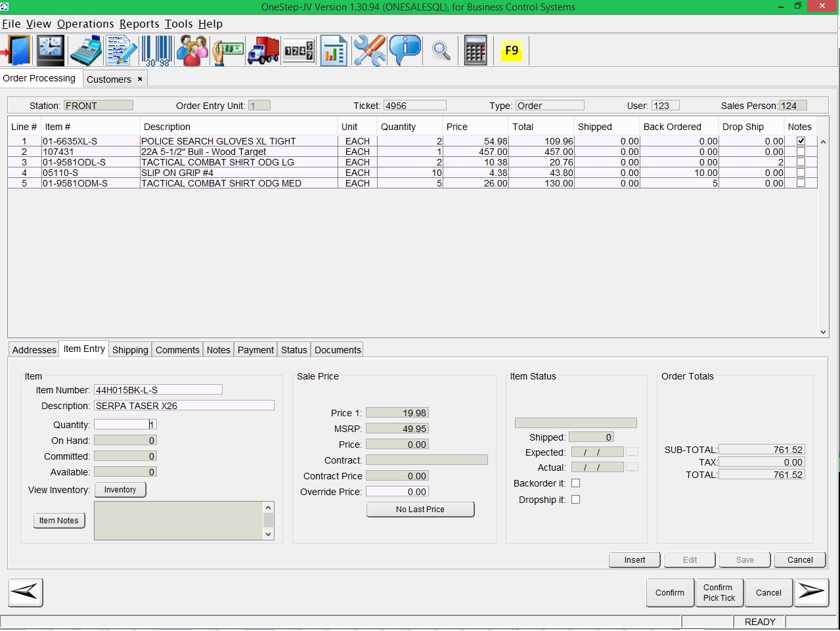Viewport: 840px width, 631px height.
Task: Click the exit door icon in toolbar
Action: click(17, 51)
